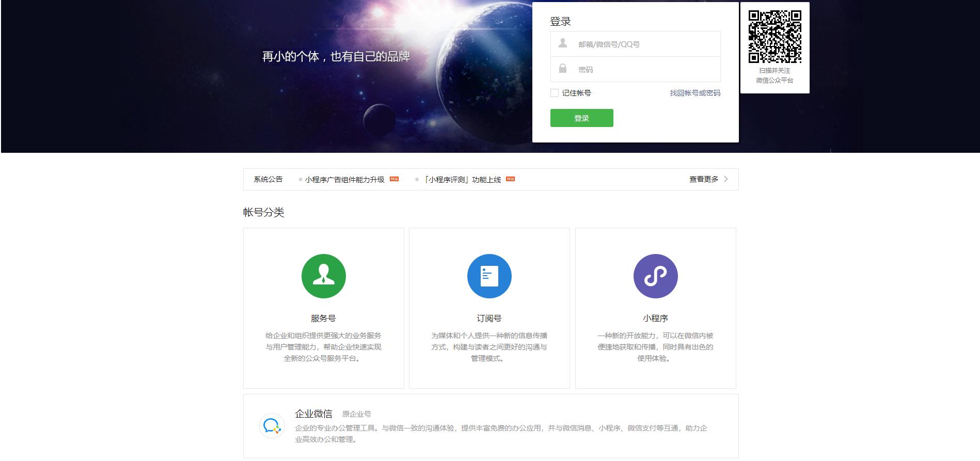Viewport: 980px width, 461px height.
Task: Select the 服务号 card title
Action: click(x=323, y=319)
